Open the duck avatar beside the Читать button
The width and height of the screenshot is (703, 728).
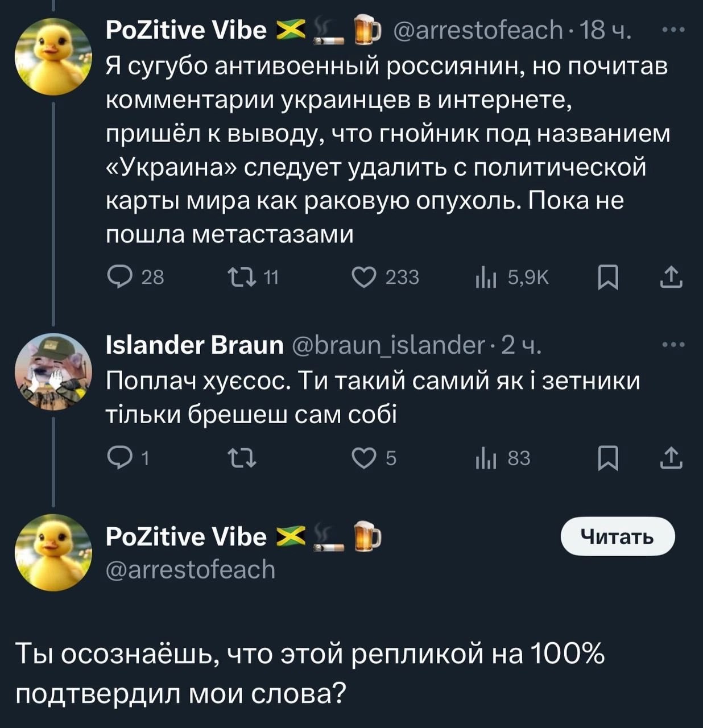pos(53,552)
